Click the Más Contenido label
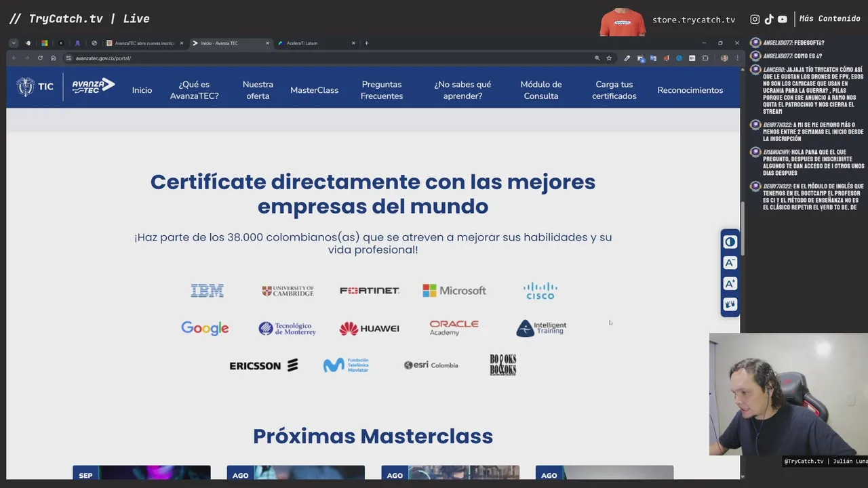The width and height of the screenshot is (868, 488). 829,19
